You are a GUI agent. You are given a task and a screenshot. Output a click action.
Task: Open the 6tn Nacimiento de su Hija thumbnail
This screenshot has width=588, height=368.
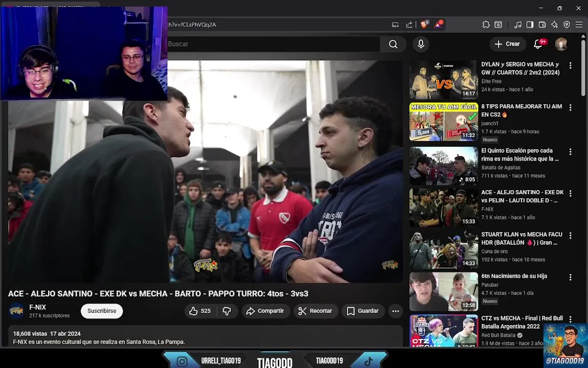tap(444, 292)
